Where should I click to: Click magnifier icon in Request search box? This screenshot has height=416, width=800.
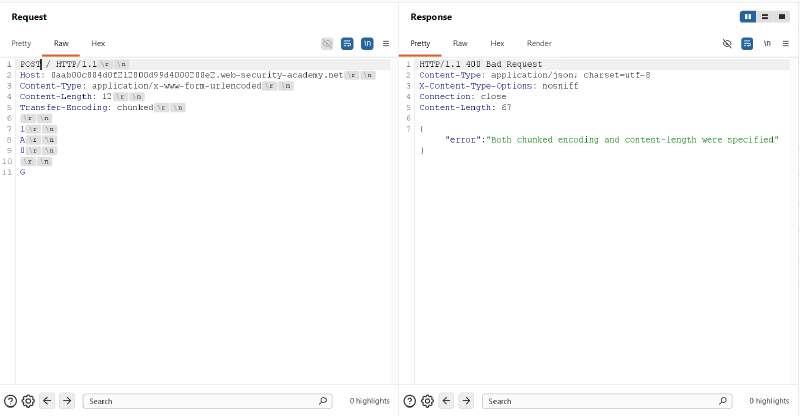point(322,401)
